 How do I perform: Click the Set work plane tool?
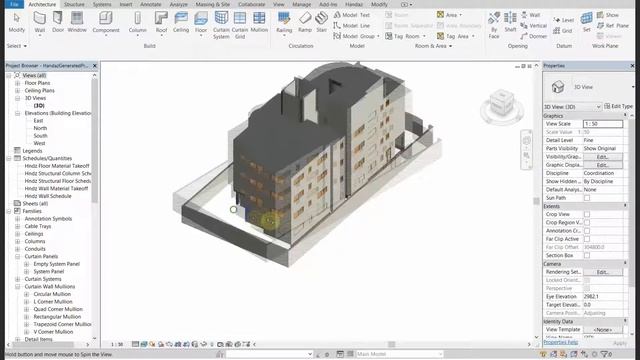tap(587, 22)
